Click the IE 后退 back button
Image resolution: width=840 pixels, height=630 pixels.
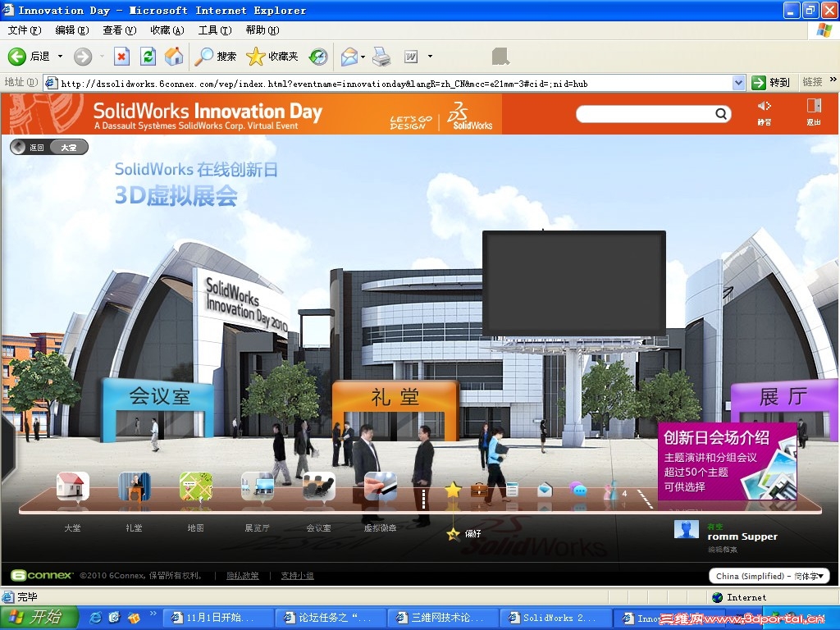pos(29,57)
